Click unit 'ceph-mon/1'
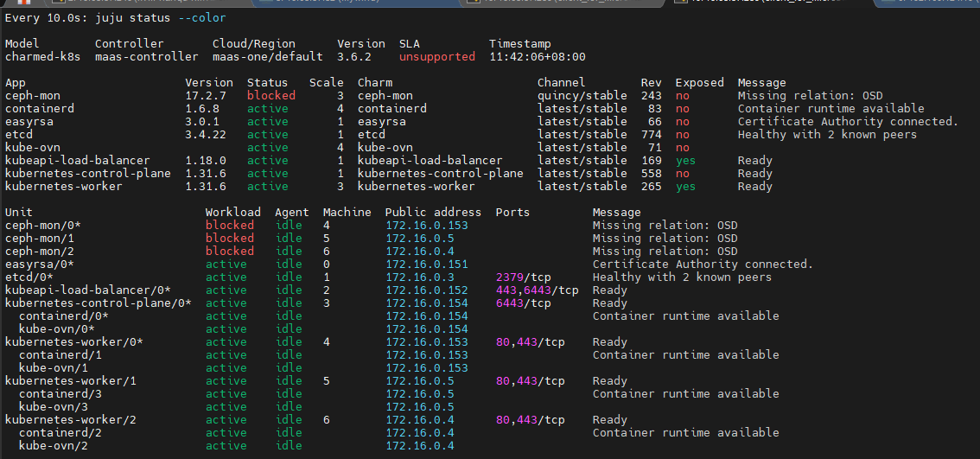The height and width of the screenshot is (459, 980). coord(40,239)
